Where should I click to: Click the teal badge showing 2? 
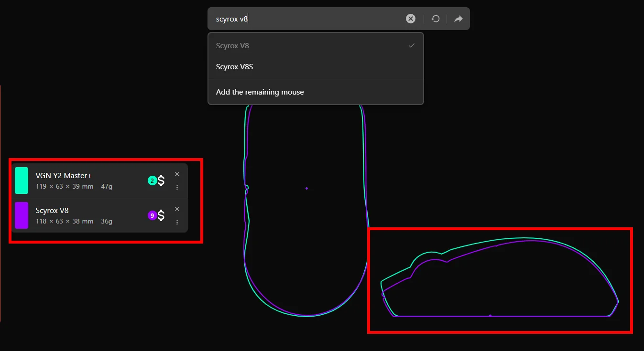point(152,181)
